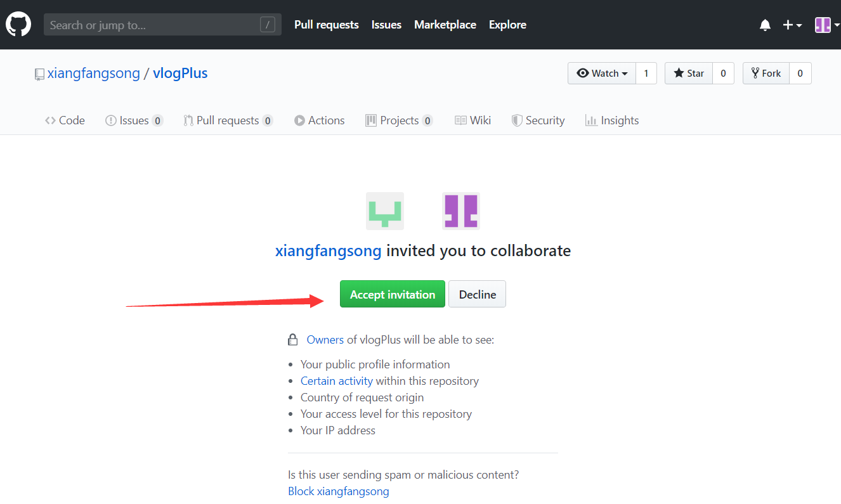Go to the Actions tab
This screenshot has width=841, height=504.
[x=320, y=120]
